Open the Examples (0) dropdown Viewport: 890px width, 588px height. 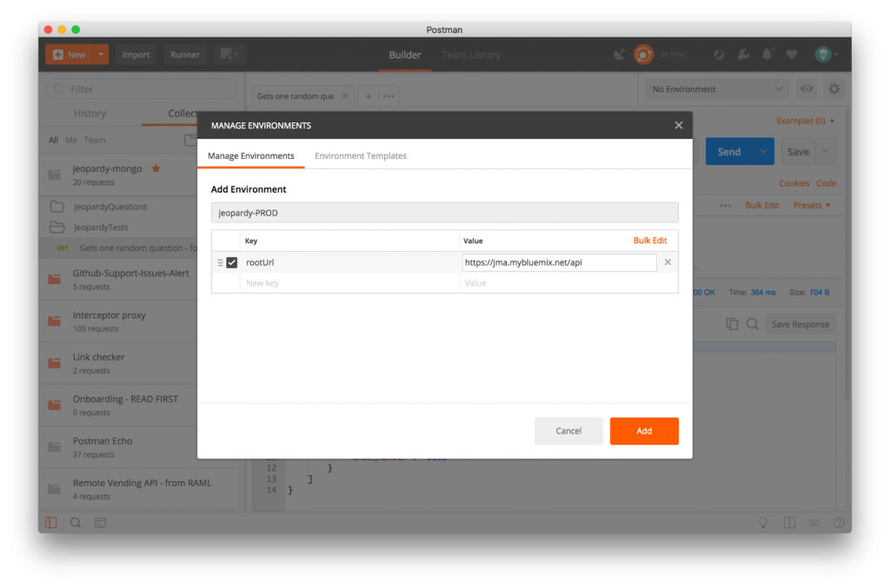pos(805,121)
